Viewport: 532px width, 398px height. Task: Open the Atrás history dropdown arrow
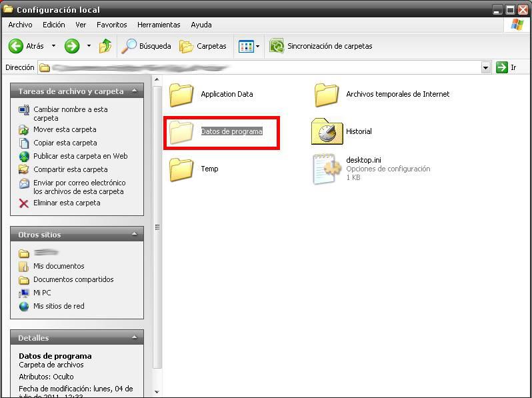[53, 46]
